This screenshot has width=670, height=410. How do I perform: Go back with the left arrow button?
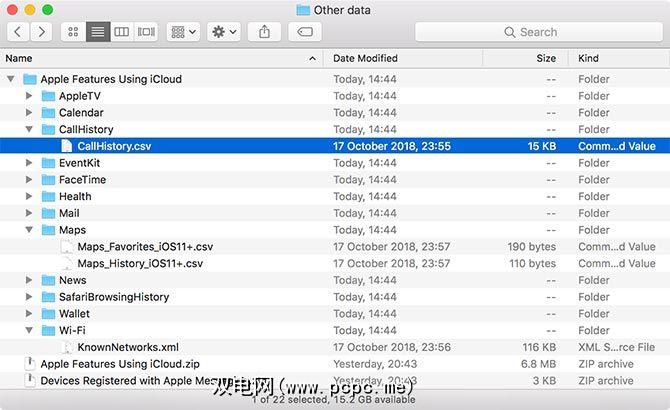tap(18, 32)
